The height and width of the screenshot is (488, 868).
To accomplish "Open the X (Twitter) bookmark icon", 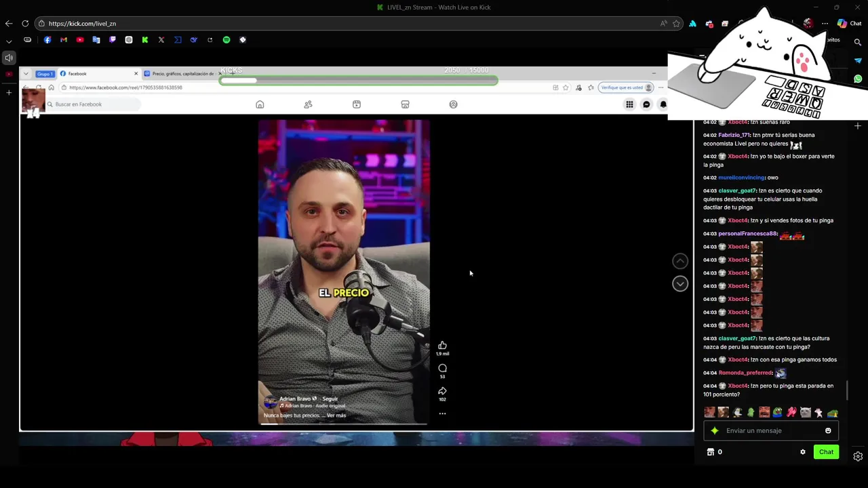I will [x=161, y=40].
